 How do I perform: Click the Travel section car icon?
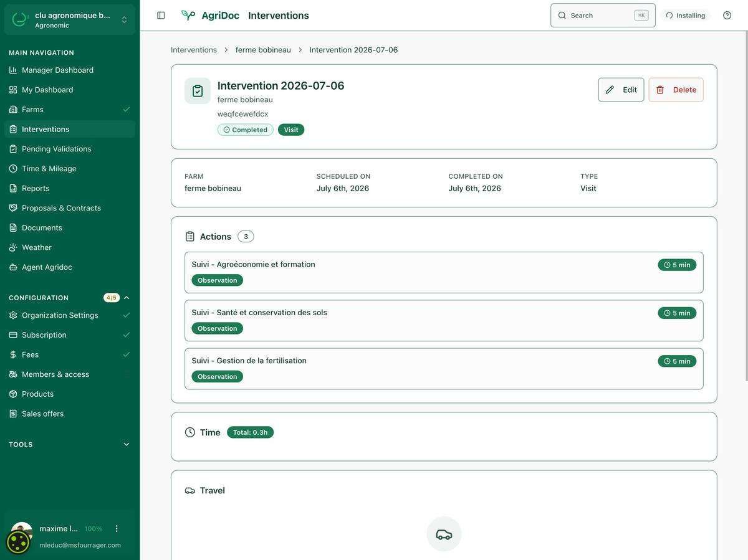(190, 491)
